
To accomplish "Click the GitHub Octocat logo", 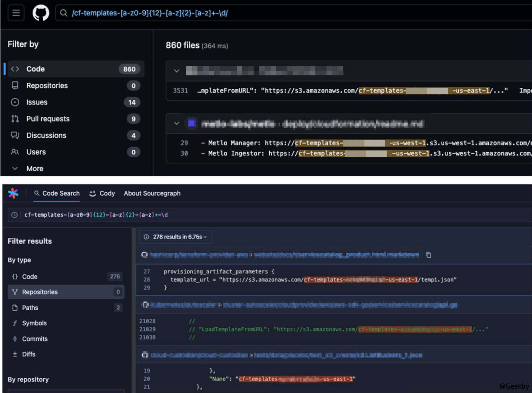I will pos(41,13).
